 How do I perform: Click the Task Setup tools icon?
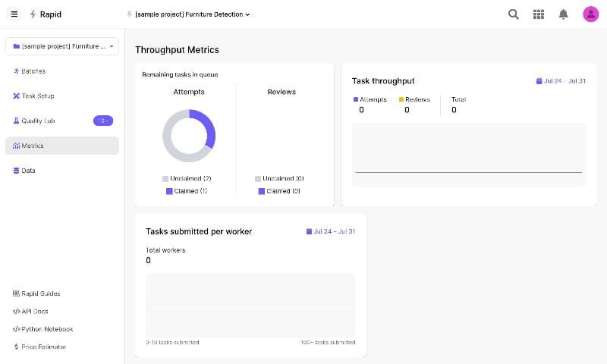(x=16, y=96)
